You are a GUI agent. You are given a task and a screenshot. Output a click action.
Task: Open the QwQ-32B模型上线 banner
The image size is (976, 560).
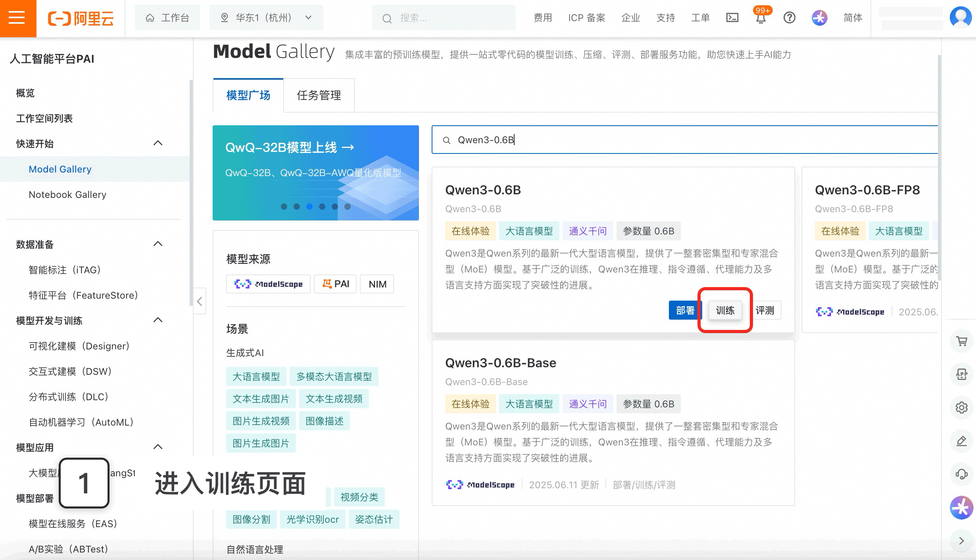click(316, 173)
